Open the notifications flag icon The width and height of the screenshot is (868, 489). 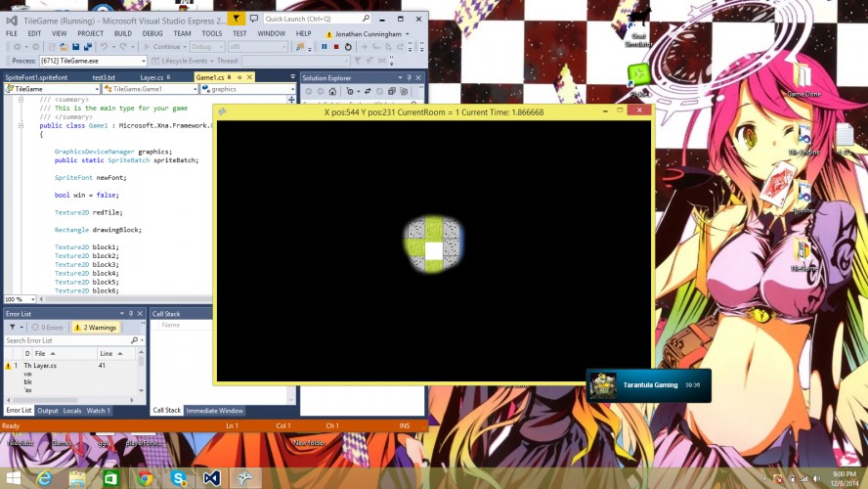(x=237, y=19)
